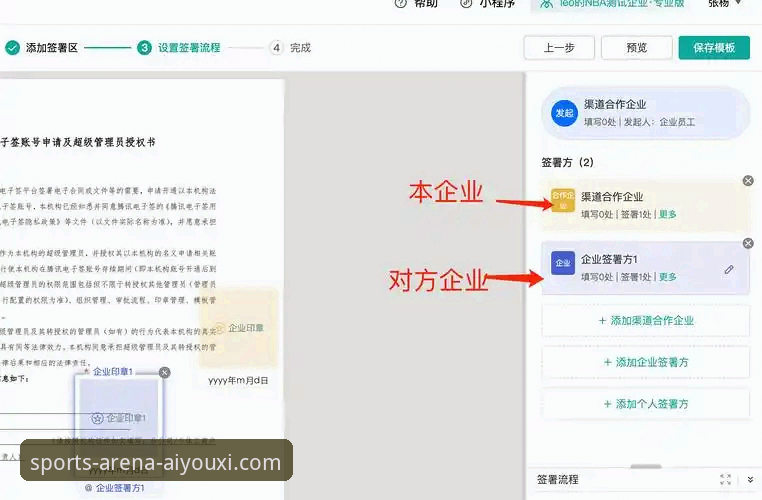
Task: Remove the 企业签署方1 signer card
Action: [x=748, y=243]
